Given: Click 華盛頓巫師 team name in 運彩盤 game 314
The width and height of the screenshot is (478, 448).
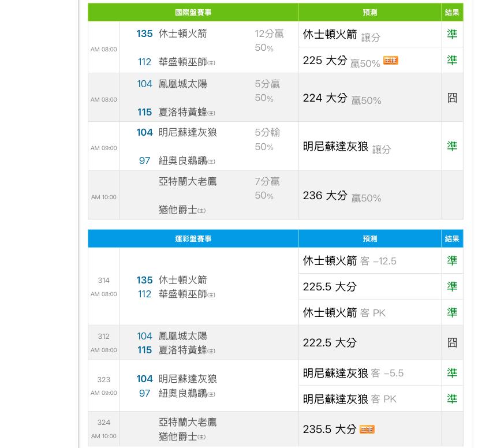Looking at the screenshot, I should (182, 294).
